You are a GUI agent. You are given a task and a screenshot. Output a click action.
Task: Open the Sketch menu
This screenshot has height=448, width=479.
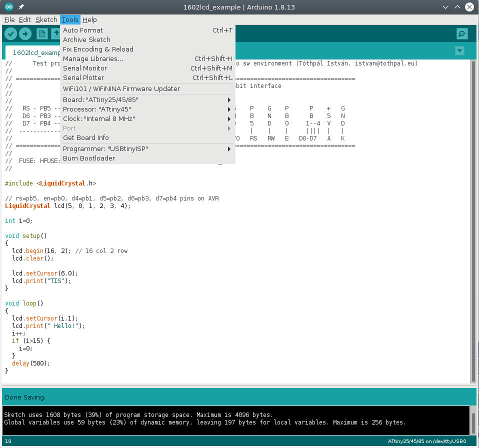pos(46,20)
